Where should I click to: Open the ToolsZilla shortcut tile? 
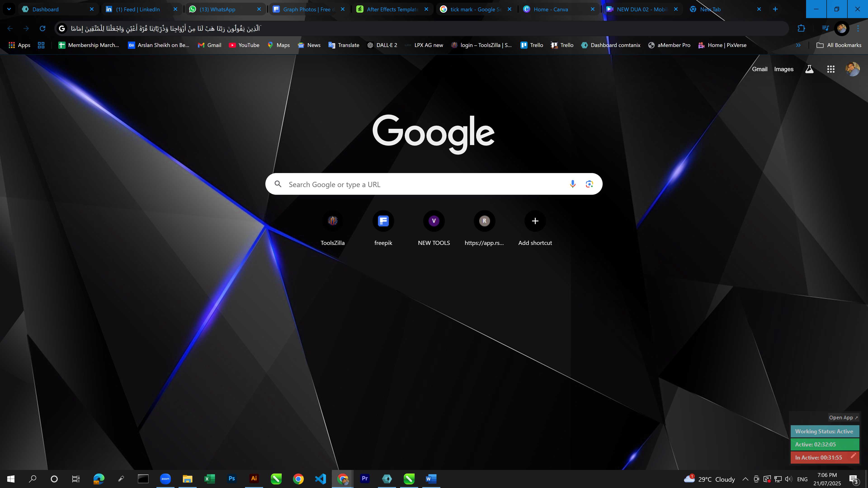[333, 228]
